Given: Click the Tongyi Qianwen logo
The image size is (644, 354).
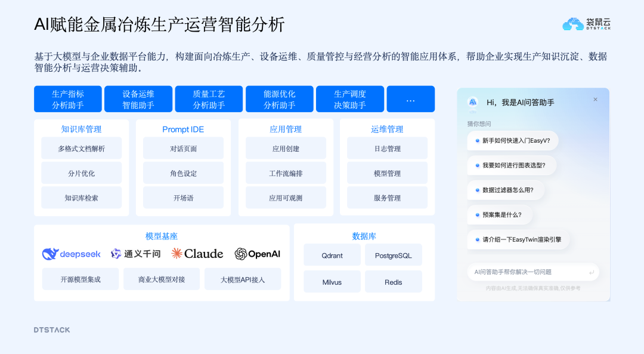Looking at the screenshot, I should coord(116,254).
